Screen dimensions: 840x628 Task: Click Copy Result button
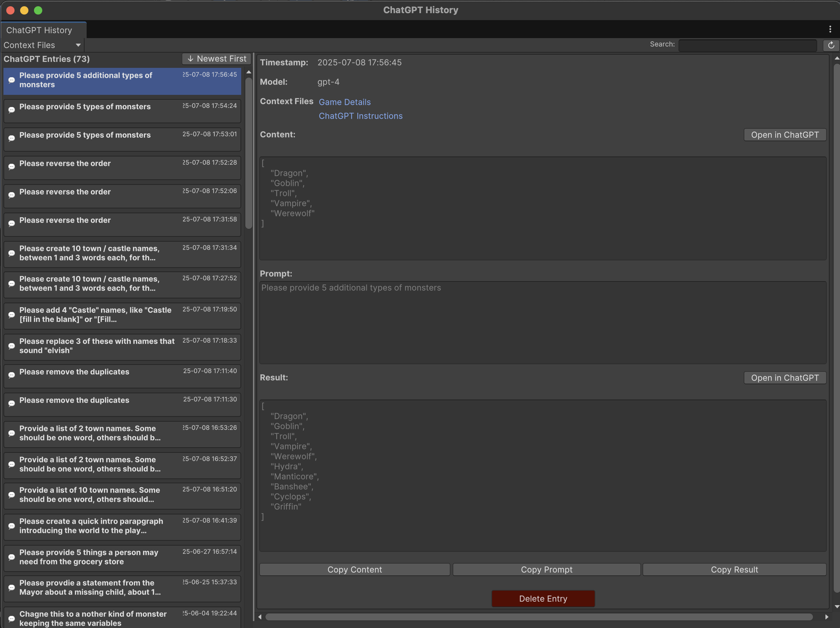click(x=734, y=569)
